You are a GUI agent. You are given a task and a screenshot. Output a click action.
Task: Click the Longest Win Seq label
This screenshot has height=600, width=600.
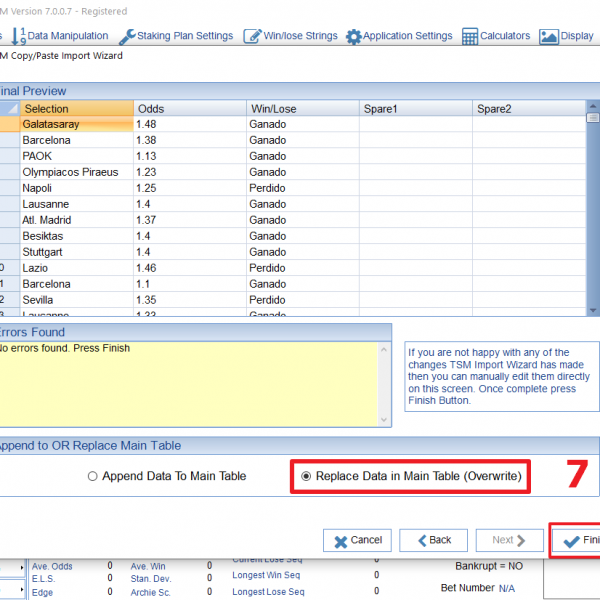pyautogui.click(x=266, y=575)
